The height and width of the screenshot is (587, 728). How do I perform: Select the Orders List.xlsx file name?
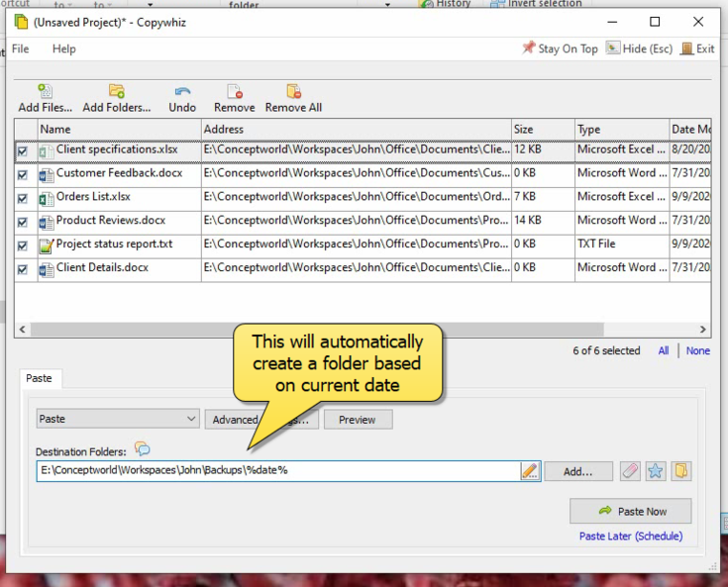pos(93,196)
